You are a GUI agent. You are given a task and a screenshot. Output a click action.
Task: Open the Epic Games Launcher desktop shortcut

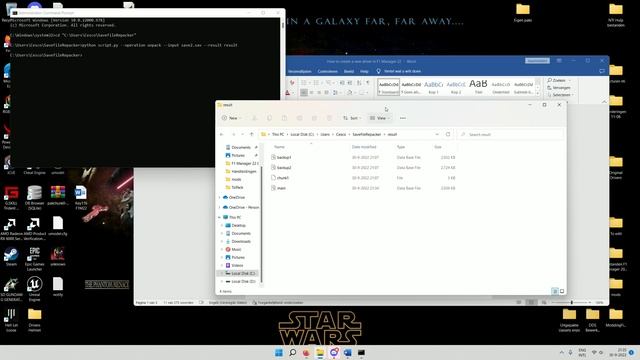(x=34, y=259)
